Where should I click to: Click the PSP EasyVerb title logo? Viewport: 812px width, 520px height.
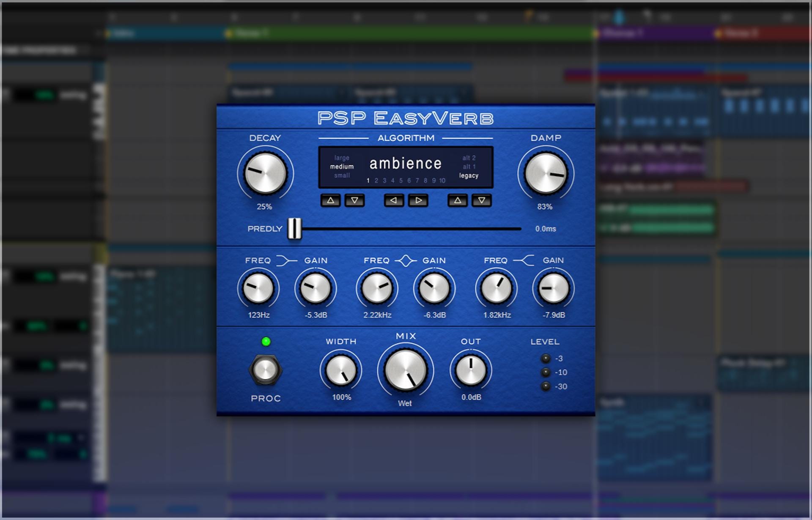[x=406, y=118]
